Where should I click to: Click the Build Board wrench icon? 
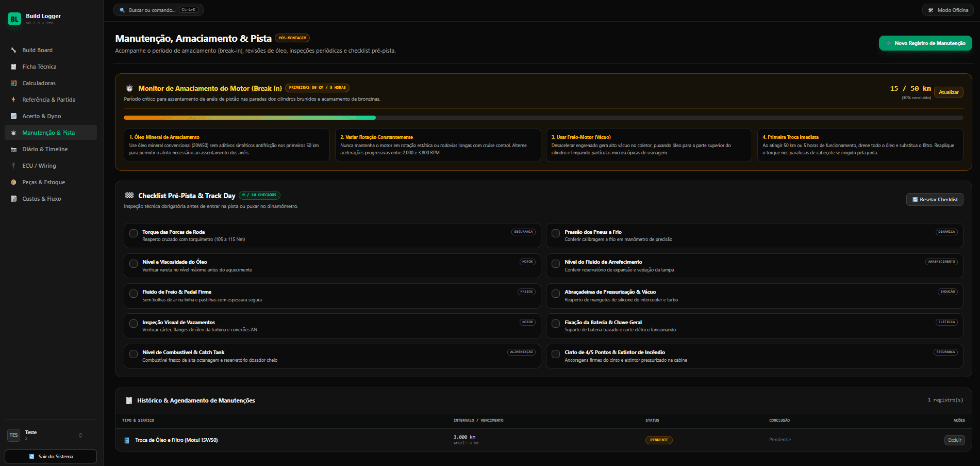pos(13,50)
